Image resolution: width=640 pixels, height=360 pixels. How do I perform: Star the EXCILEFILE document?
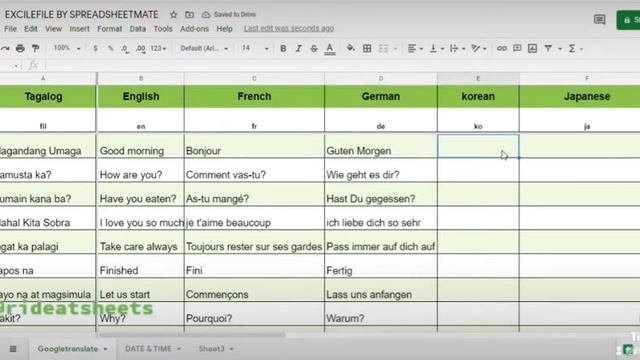click(173, 15)
